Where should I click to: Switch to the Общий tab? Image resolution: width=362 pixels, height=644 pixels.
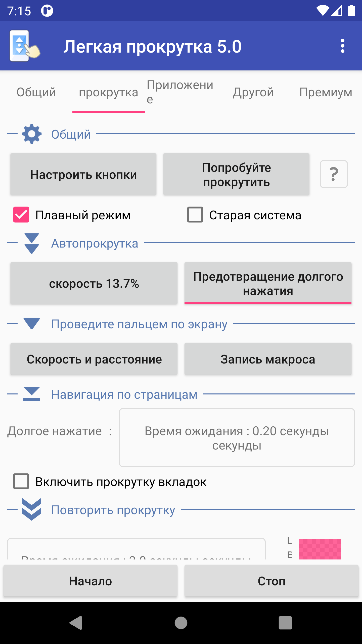36,92
